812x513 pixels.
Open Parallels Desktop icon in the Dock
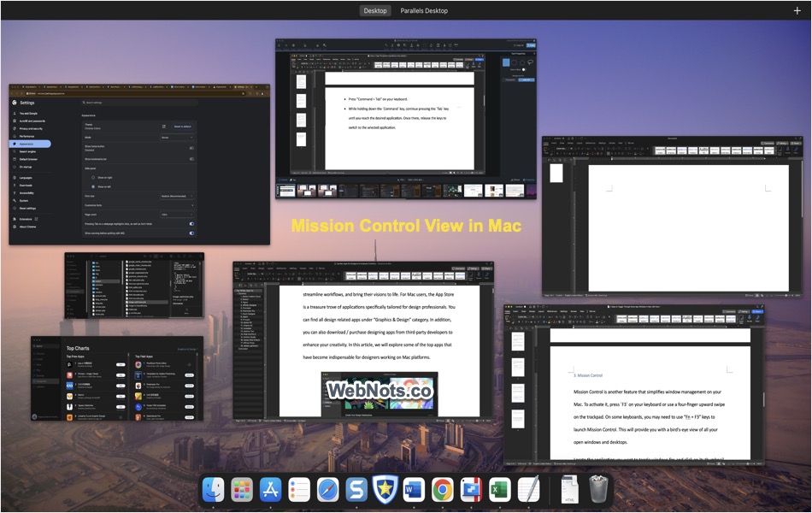[x=471, y=490]
